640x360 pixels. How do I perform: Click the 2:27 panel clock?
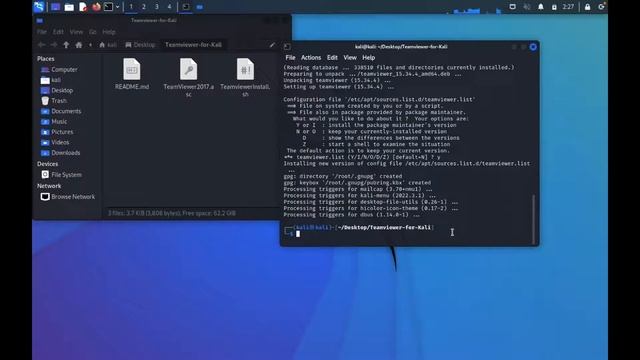point(568,7)
